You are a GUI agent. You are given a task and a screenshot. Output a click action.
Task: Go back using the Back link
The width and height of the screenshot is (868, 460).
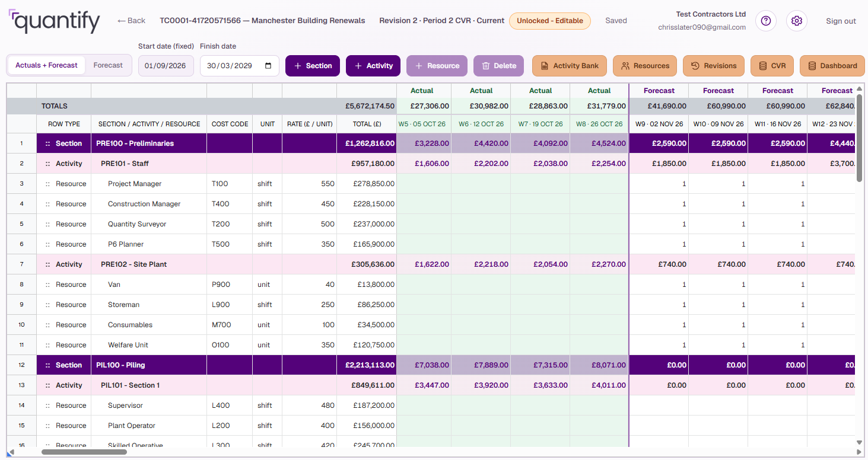[131, 21]
